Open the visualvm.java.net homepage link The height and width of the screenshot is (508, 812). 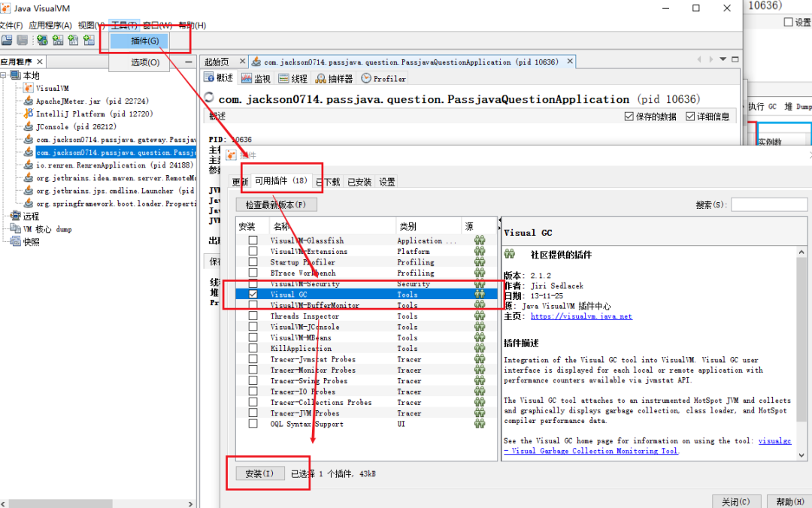[x=581, y=316]
